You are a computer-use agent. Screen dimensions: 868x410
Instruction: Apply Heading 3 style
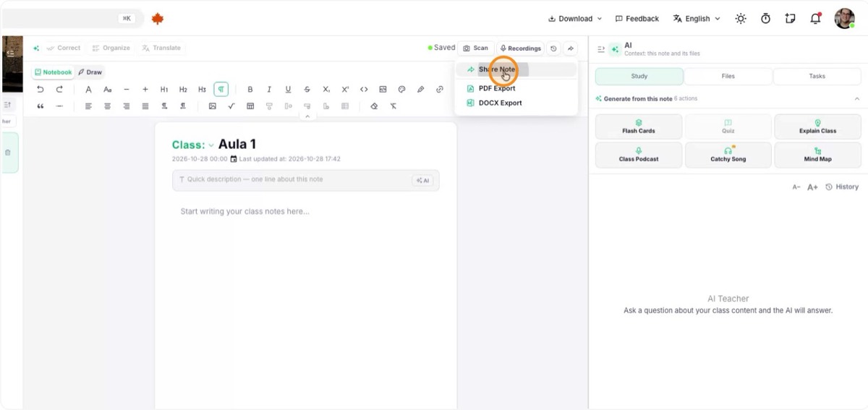(x=202, y=90)
